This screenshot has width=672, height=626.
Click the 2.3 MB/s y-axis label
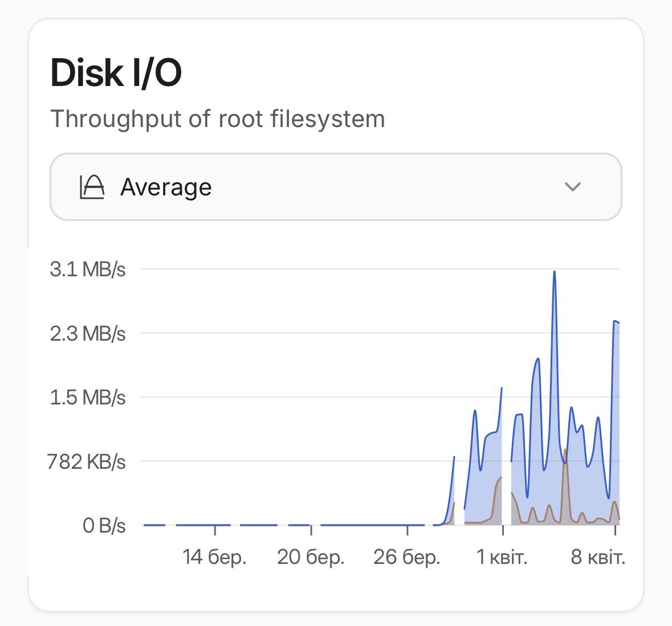87,333
